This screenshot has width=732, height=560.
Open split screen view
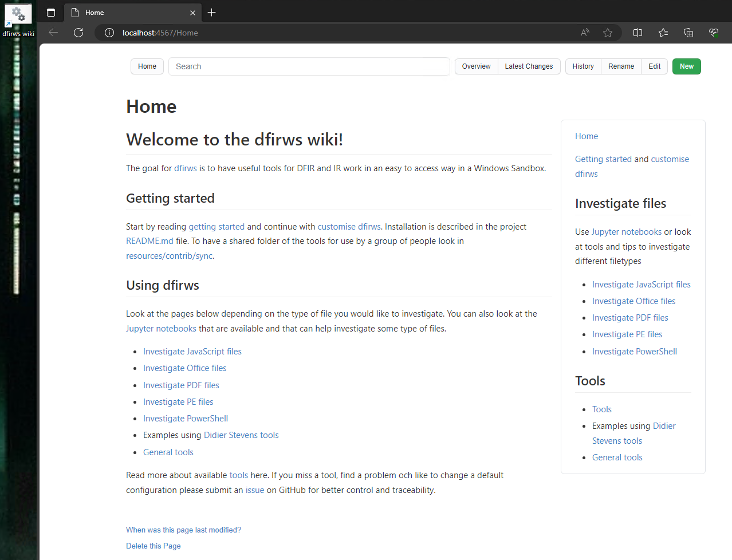(x=637, y=33)
